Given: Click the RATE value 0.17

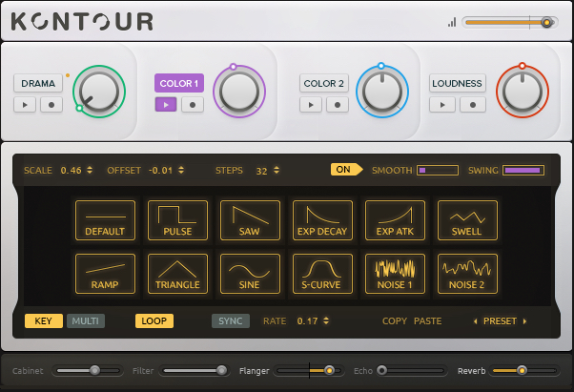Looking at the screenshot, I should [x=307, y=321].
